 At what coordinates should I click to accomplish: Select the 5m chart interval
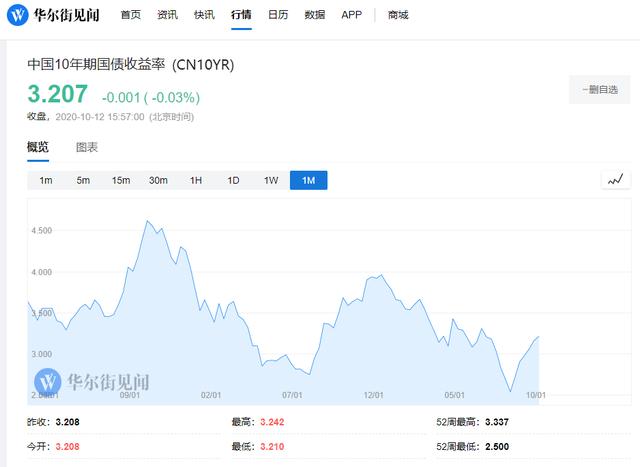click(83, 180)
